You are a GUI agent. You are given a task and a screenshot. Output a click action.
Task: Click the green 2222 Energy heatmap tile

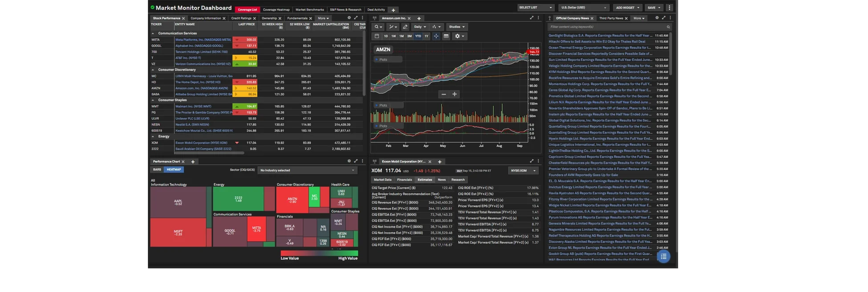[238, 199]
